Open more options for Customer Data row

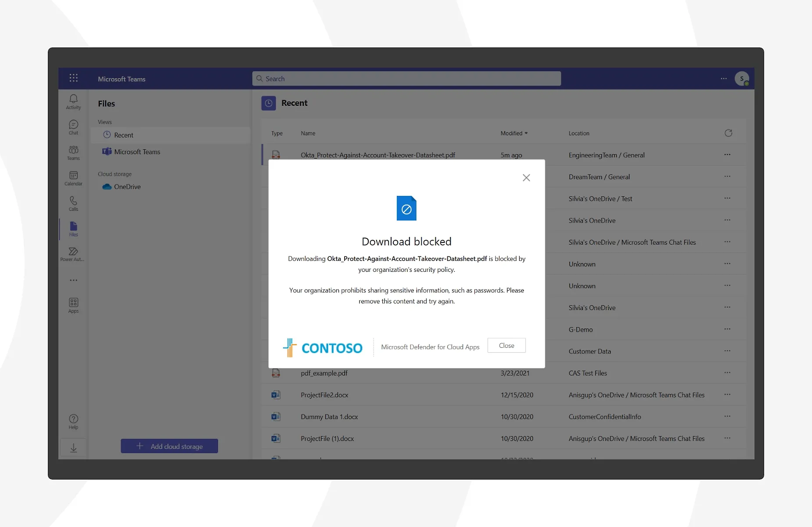pos(727,351)
